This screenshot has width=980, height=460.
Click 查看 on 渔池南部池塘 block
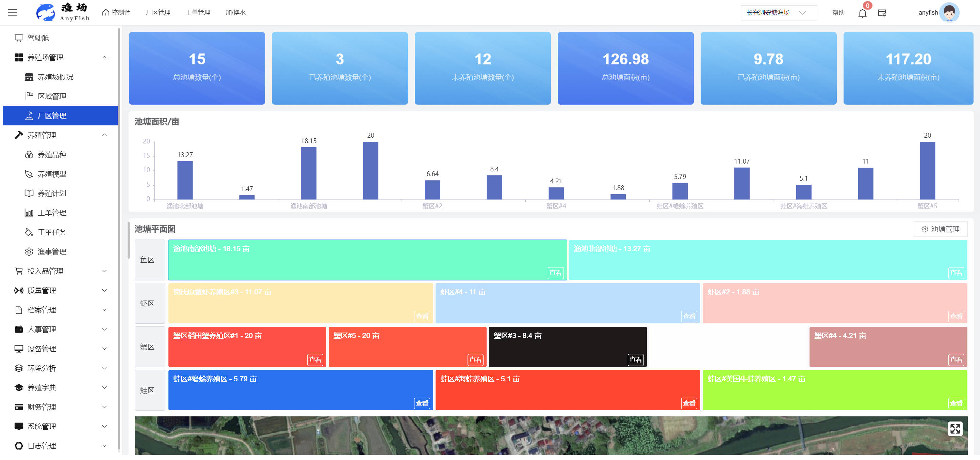(555, 273)
